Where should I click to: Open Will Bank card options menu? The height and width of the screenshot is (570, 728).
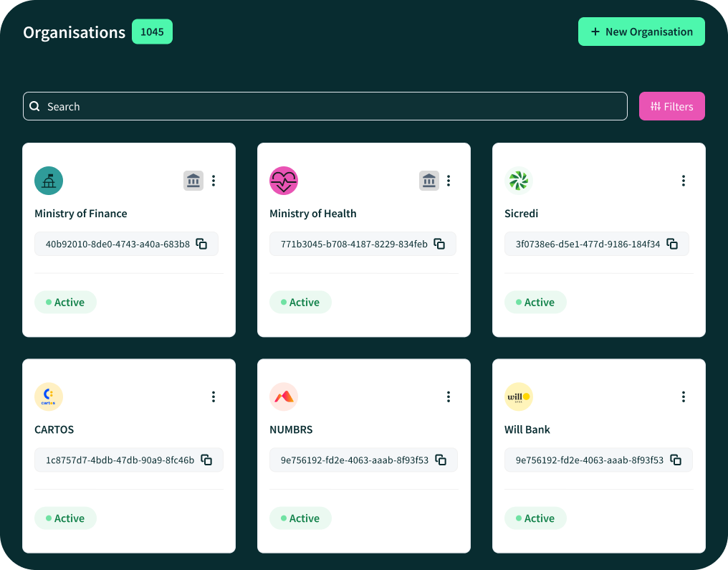tap(684, 396)
